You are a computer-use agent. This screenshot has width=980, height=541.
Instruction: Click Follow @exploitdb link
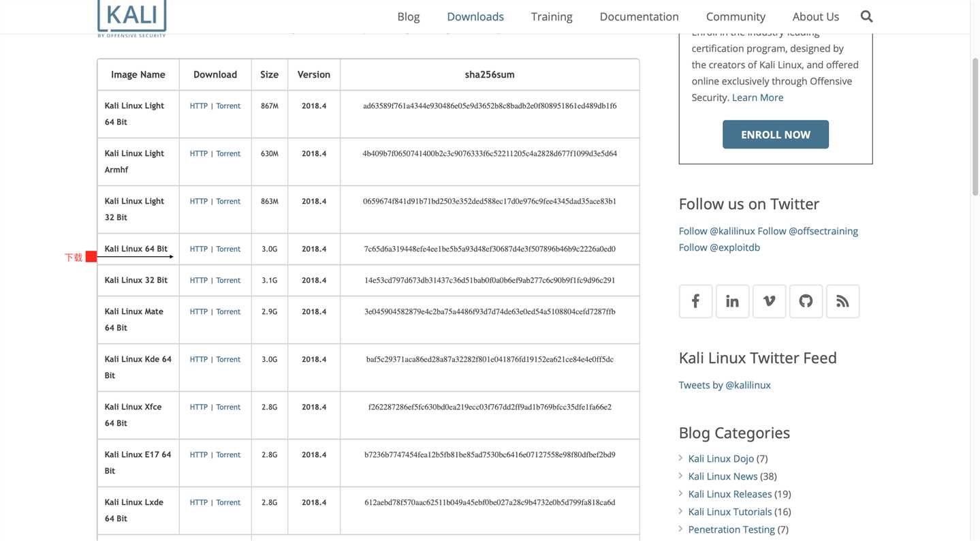coord(719,247)
